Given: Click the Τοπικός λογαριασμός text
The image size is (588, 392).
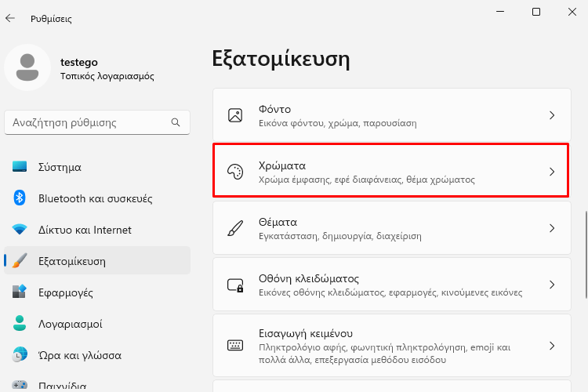Looking at the screenshot, I should pos(107,76).
